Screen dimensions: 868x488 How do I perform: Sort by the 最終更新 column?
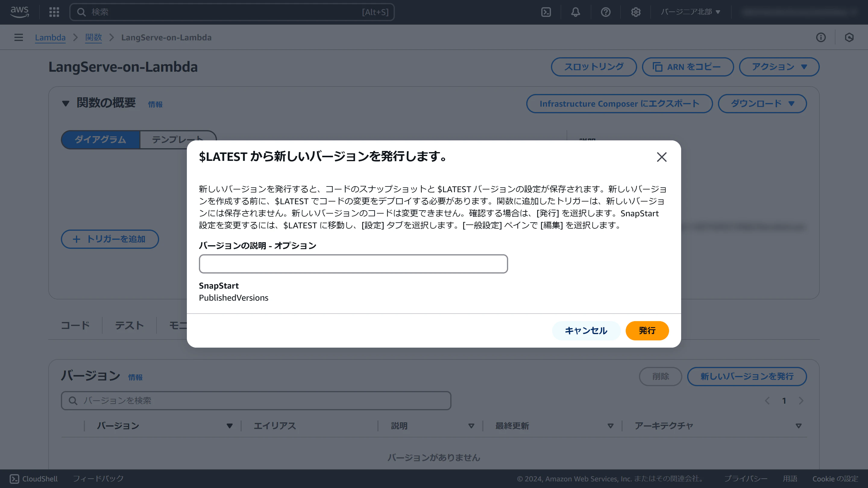pos(610,426)
